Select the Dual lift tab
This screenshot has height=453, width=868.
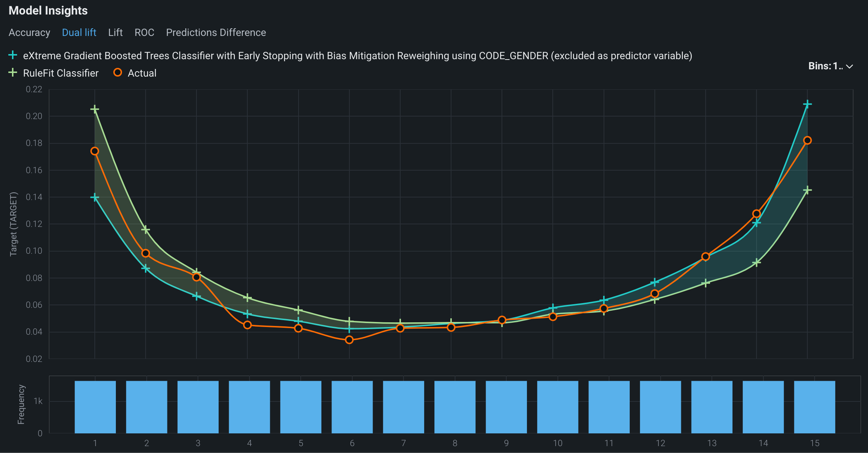click(79, 33)
